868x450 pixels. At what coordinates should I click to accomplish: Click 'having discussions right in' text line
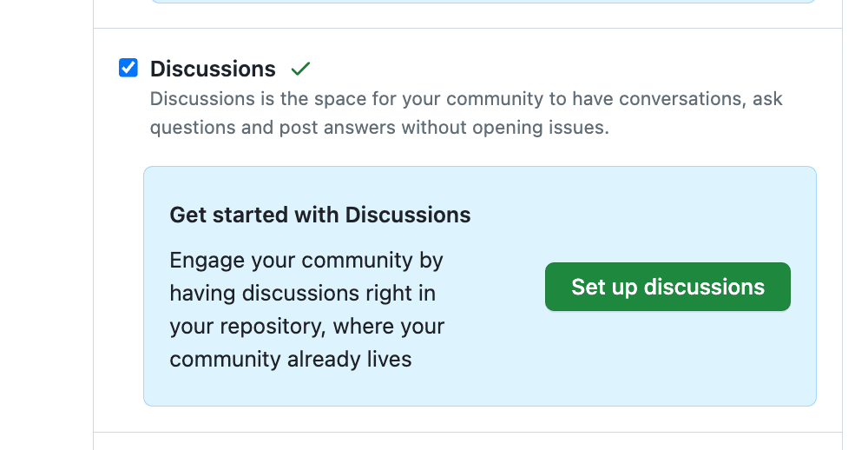click(302, 294)
